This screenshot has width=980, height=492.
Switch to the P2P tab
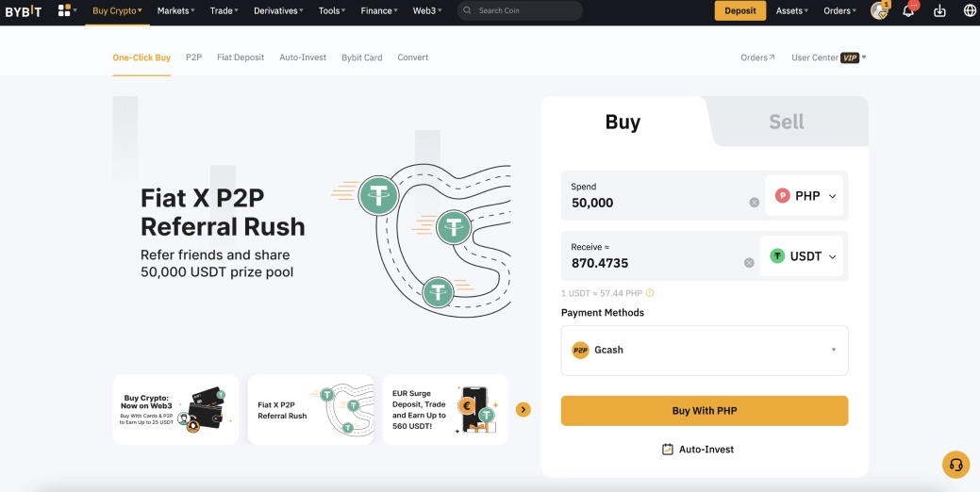193,57
